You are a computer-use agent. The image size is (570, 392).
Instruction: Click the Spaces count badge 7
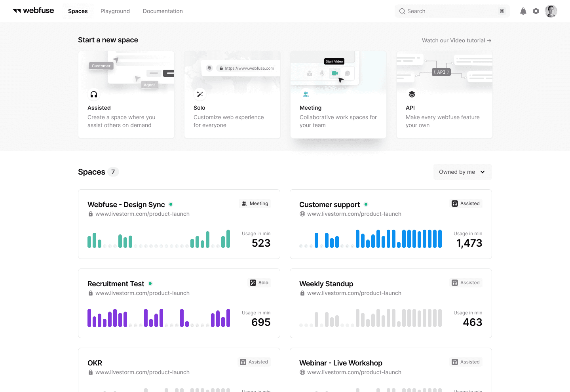113,172
